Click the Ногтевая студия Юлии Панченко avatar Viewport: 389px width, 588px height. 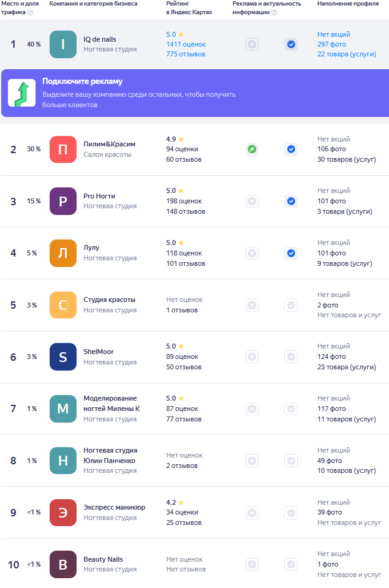62,461
